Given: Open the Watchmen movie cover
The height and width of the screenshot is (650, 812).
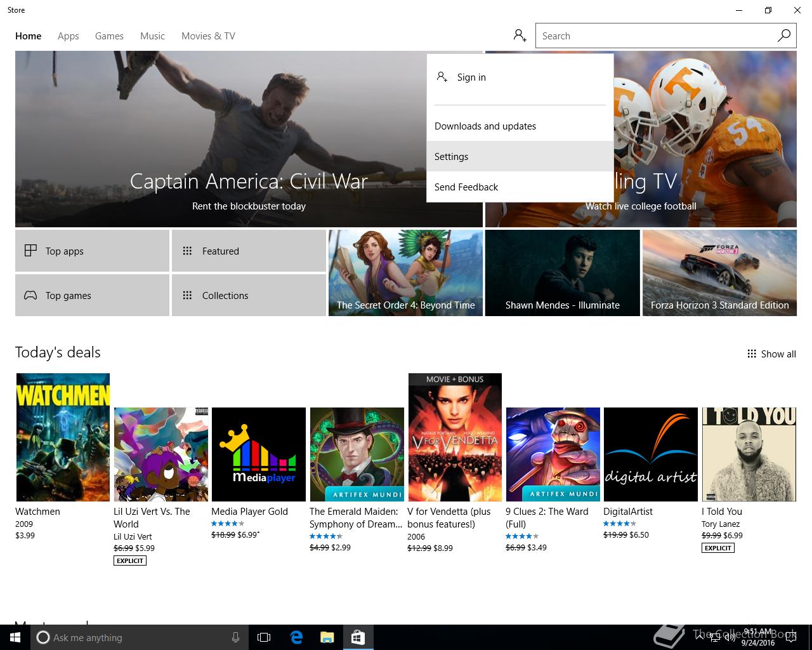Looking at the screenshot, I should pyautogui.click(x=63, y=437).
